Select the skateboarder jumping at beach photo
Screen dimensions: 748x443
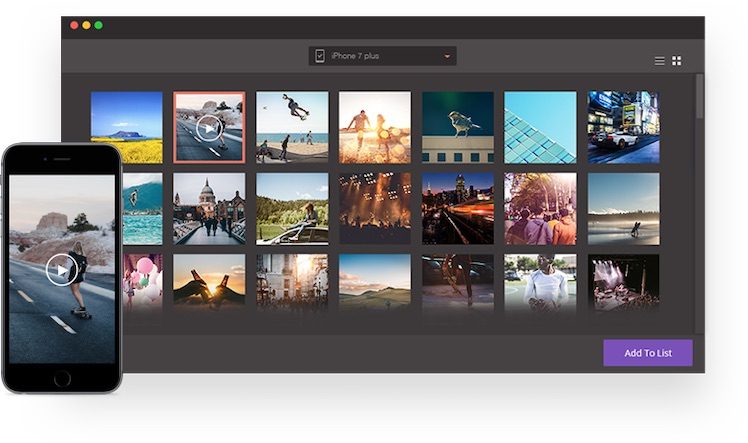292,127
